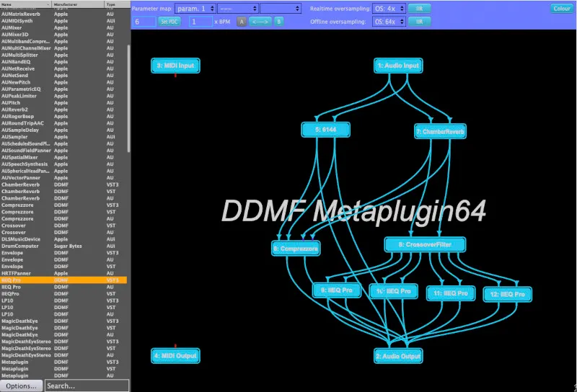The height and width of the screenshot is (392, 577).
Task: Toggle the A preset state button
Action: [x=242, y=22]
